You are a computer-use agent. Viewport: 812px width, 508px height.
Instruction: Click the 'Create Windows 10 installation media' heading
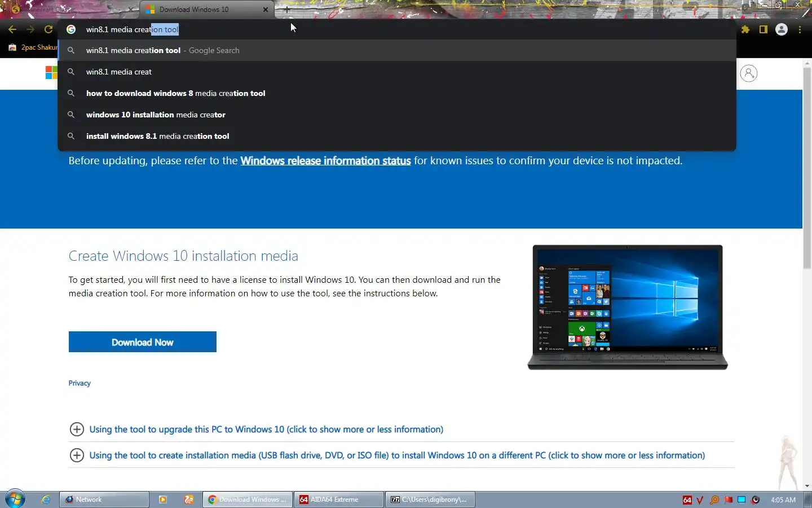pos(183,256)
